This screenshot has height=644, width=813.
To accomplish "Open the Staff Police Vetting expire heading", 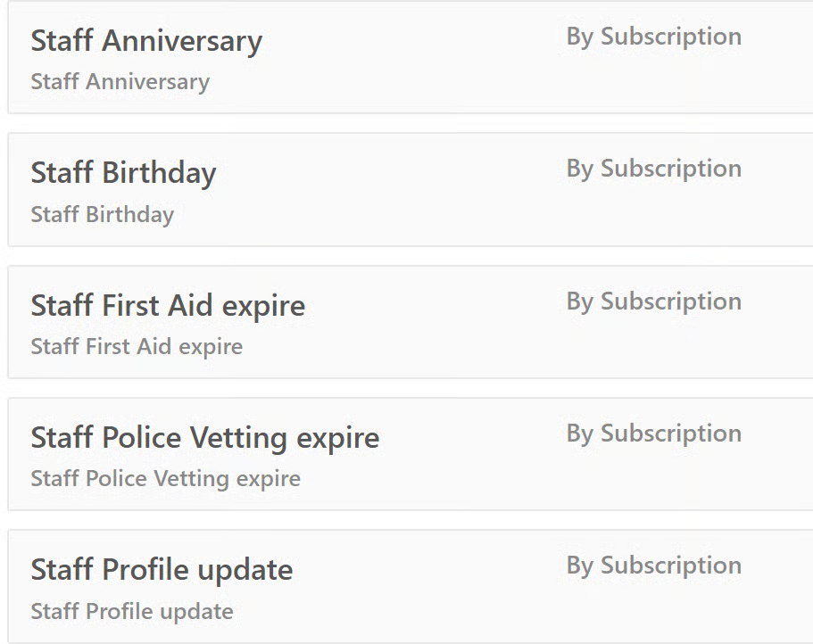I will pyautogui.click(x=204, y=438).
